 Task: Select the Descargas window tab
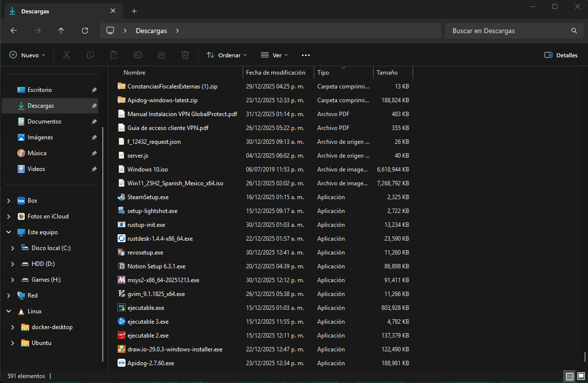tap(63, 11)
